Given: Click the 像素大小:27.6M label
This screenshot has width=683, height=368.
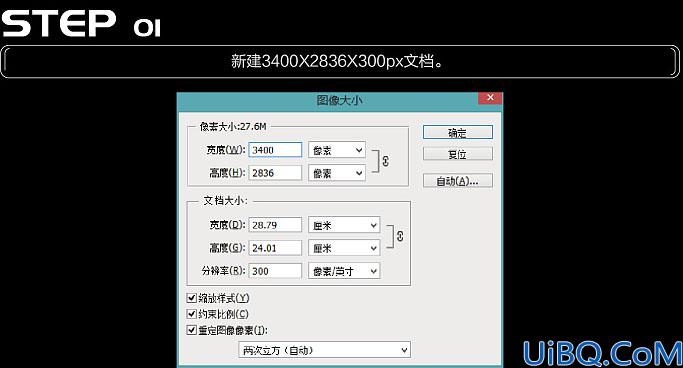Looking at the screenshot, I should 233,126.
